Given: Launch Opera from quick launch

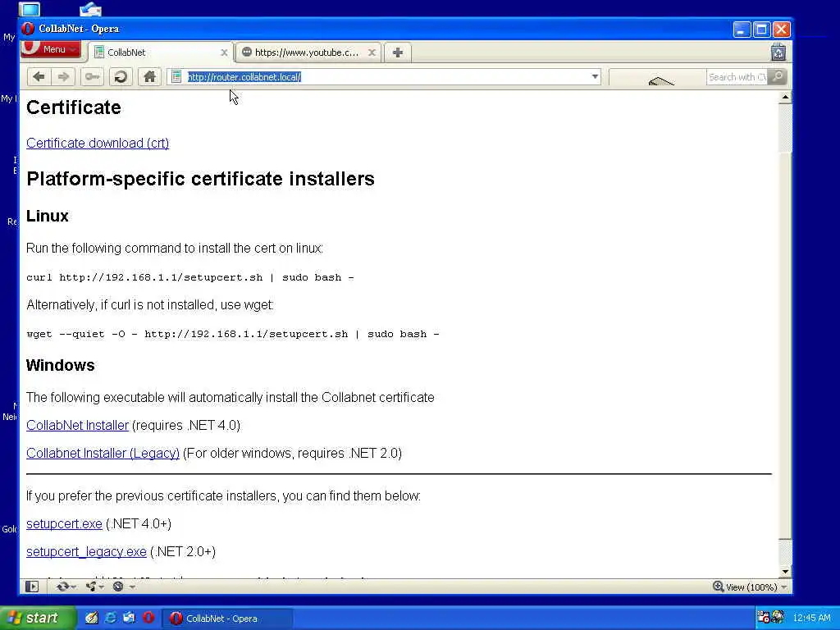Looking at the screenshot, I should coord(148,619).
